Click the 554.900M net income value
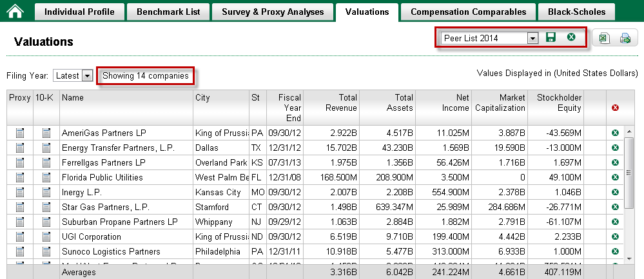This screenshot has height=279, width=644. tap(451, 192)
